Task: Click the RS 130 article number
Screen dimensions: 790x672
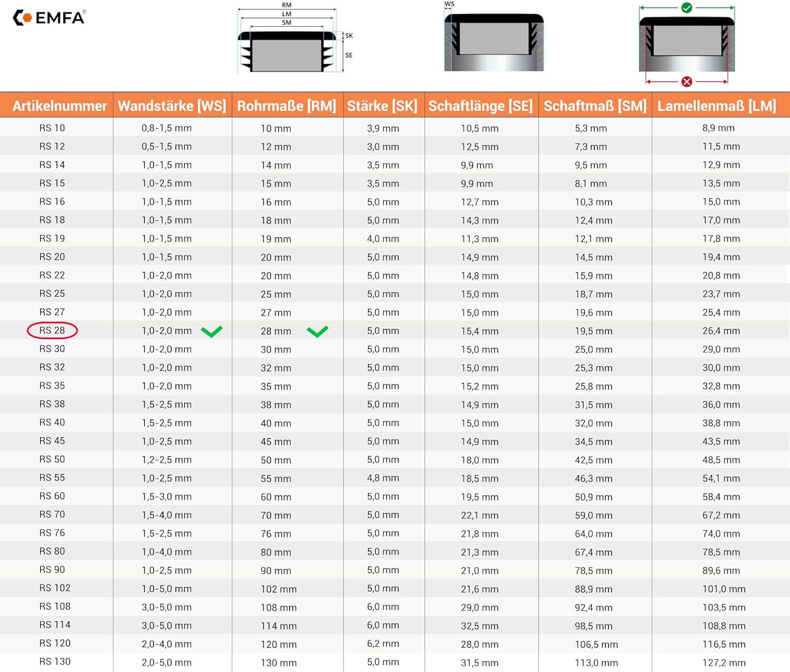Action: click(55, 661)
